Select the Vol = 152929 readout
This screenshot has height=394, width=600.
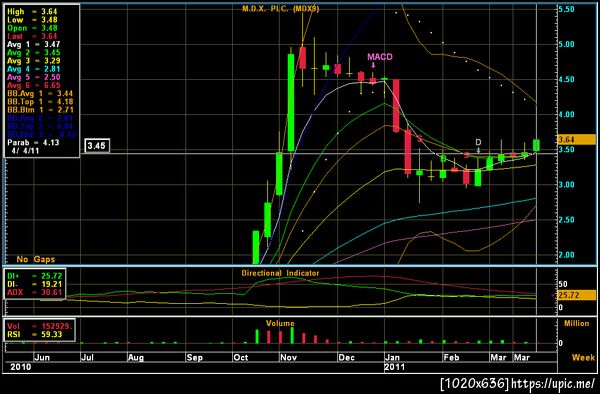(40, 326)
